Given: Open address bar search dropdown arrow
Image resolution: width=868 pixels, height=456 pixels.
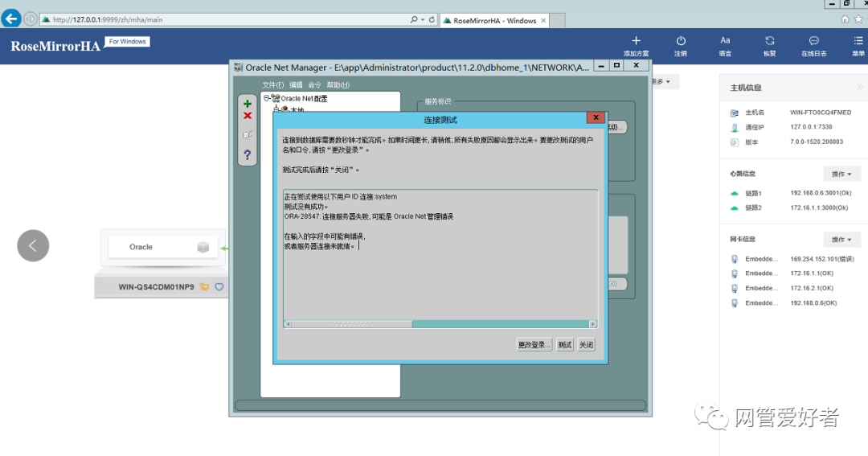Looking at the screenshot, I should pyautogui.click(x=423, y=19).
